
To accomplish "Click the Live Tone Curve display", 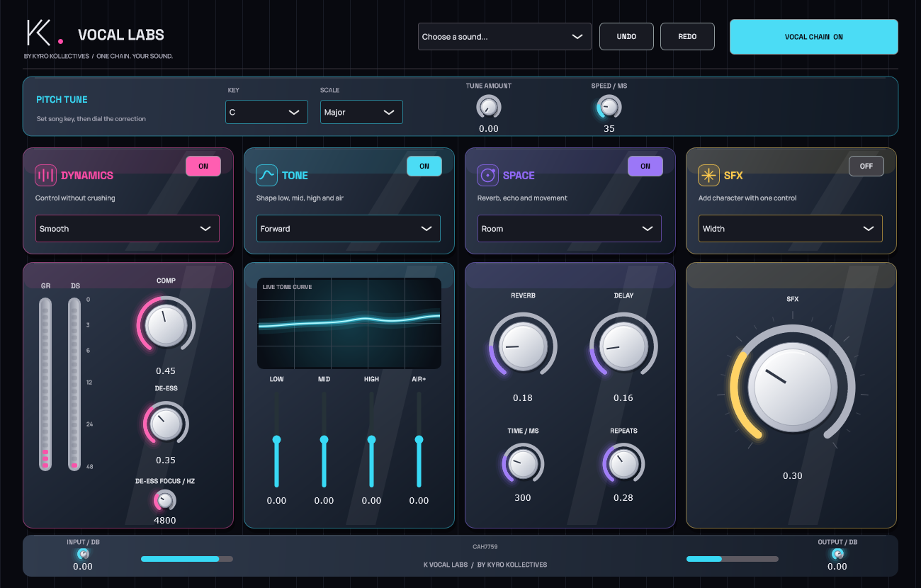I will (349, 323).
